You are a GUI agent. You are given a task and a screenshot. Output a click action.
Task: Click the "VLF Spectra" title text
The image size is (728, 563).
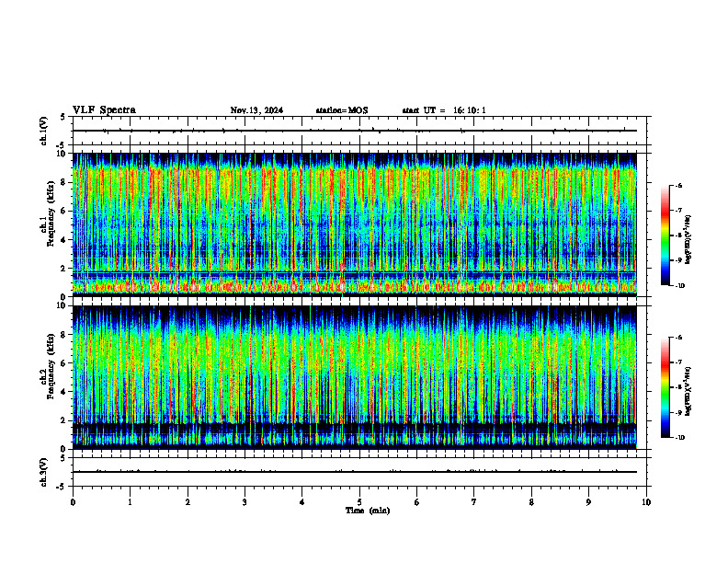pyautogui.click(x=104, y=110)
